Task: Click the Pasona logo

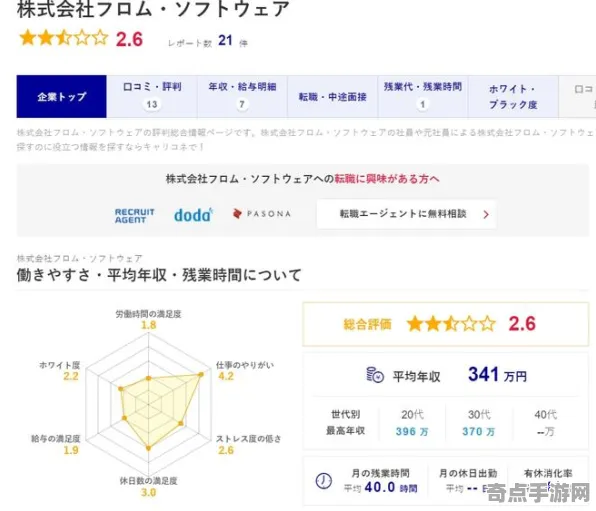Action: tap(262, 214)
